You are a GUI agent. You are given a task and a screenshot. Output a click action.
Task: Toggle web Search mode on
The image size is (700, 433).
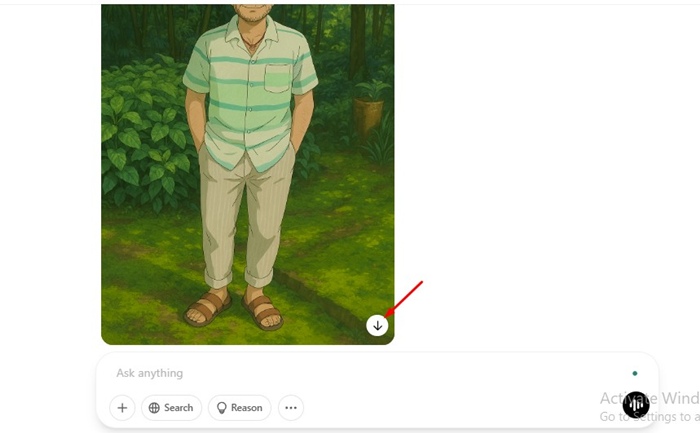click(x=171, y=408)
